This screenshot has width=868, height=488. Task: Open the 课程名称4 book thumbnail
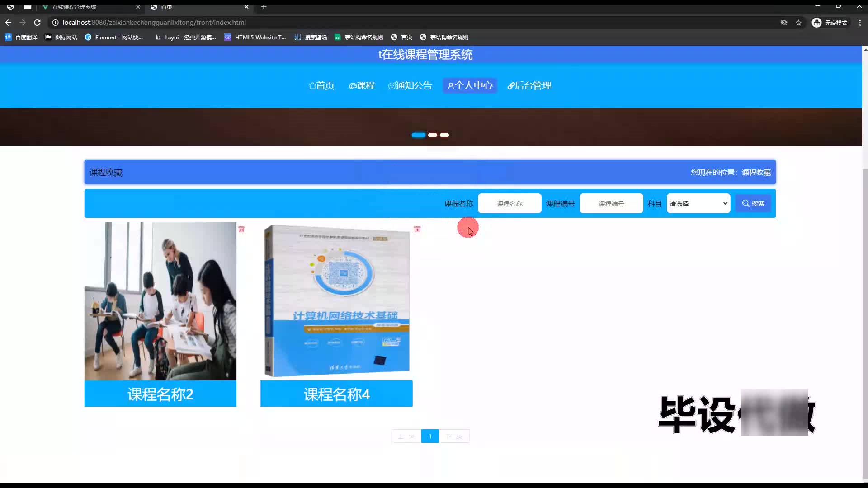[336, 301]
